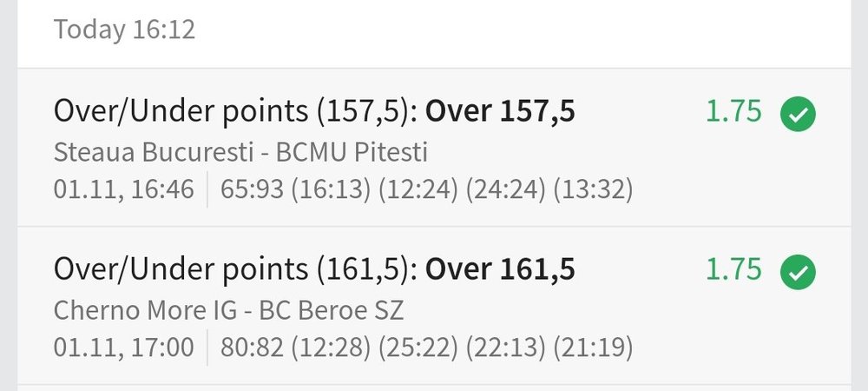
Task: Click the green checkmark on the Steaua Bucuresti bet
Action: pyautogui.click(x=798, y=114)
